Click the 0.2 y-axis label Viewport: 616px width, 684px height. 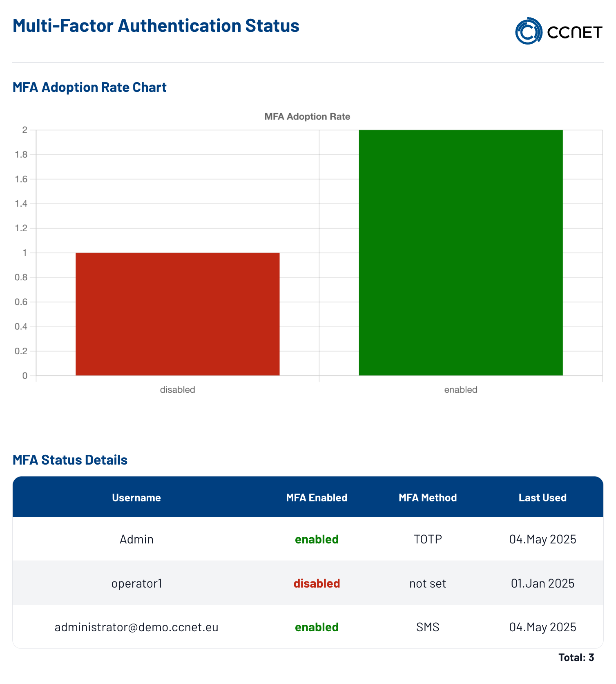(21, 351)
